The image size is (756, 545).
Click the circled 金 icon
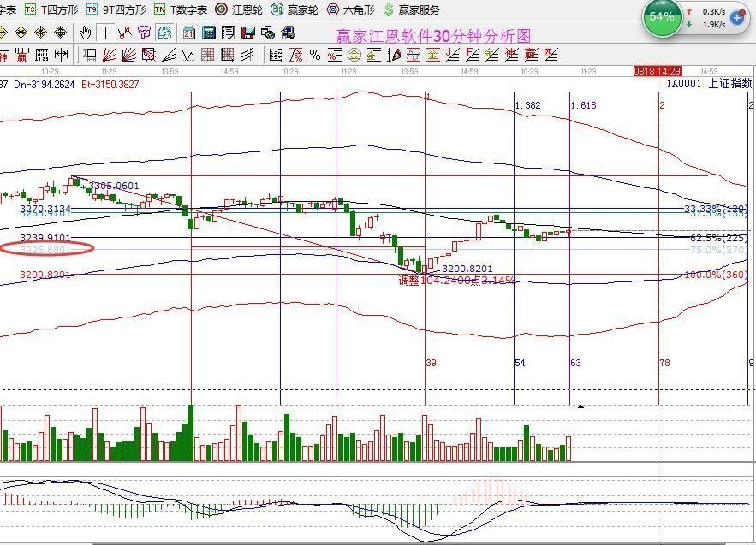(354, 55)
